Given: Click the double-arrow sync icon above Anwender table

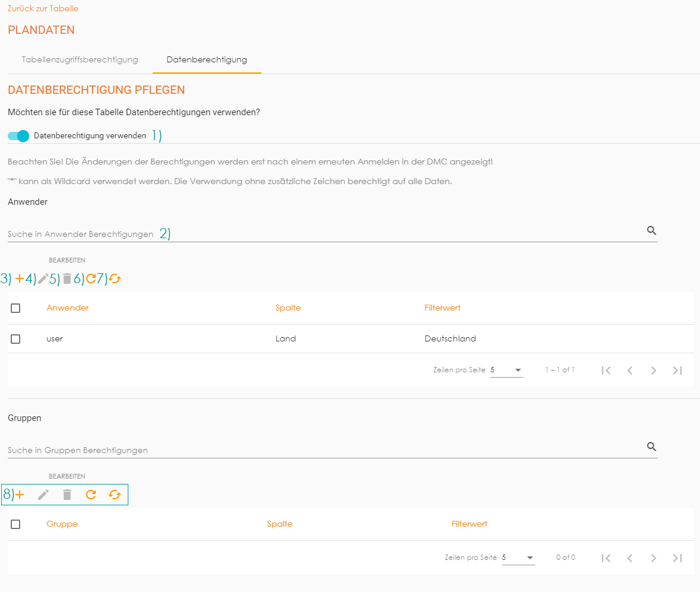Looking at the screenshot, I should pos(115,278).
